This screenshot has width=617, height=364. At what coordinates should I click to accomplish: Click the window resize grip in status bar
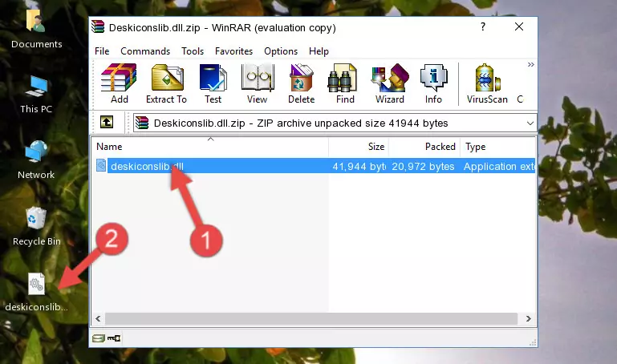pos(533,343)
